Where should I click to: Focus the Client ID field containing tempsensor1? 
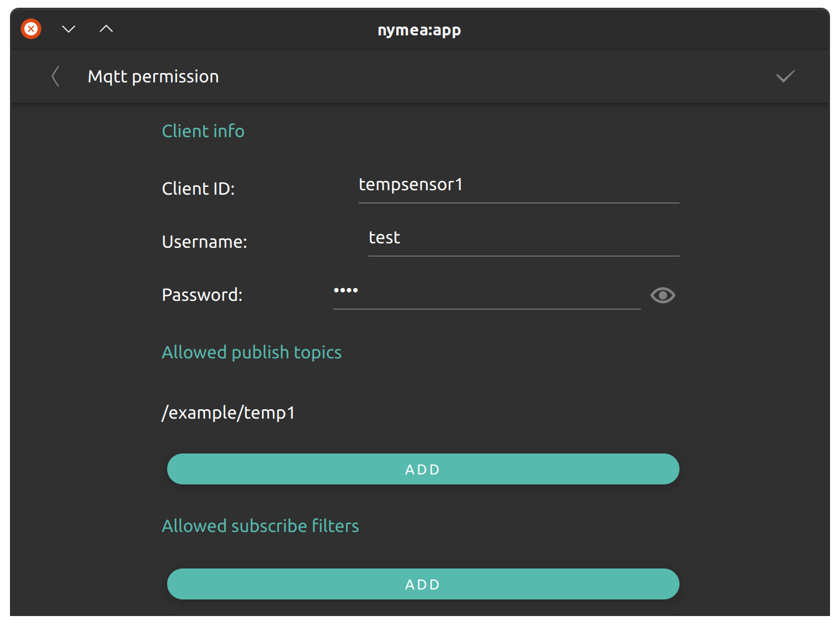tap(518, 188)
